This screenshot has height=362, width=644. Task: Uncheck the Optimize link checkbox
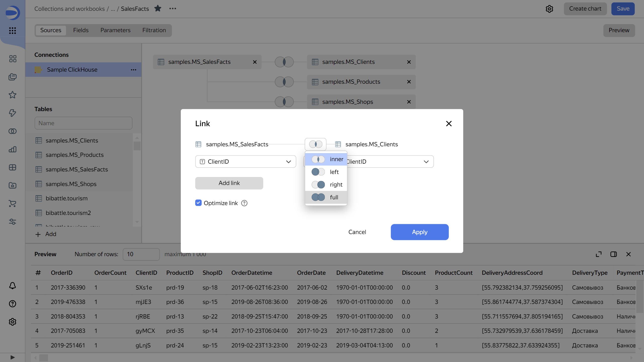point(198,203)
